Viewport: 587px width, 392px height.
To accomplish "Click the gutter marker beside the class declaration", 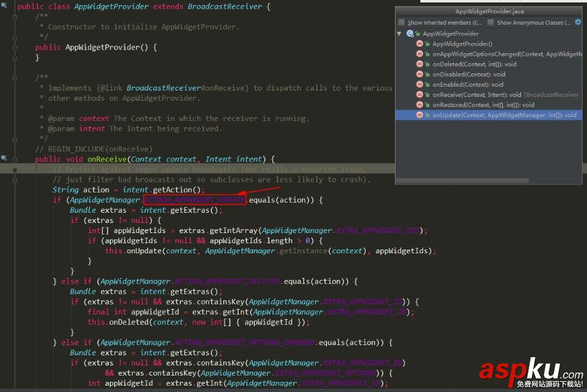I will 4,6.
